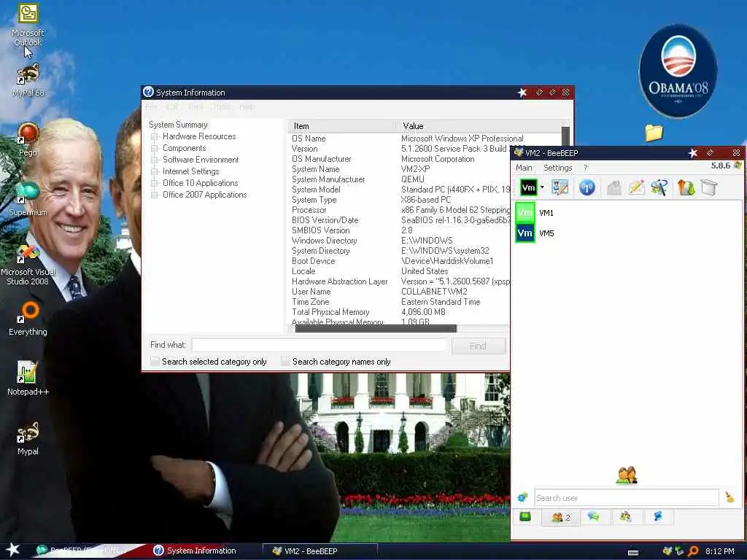Expand Hardware Resources in System Information
747x560 pixels.
point(155,136)
